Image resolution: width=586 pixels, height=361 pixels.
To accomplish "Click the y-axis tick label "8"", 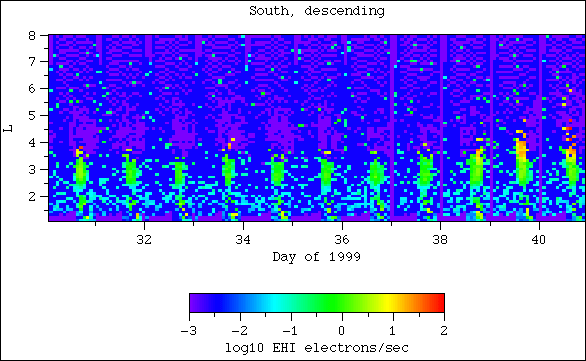I will (32, 36).
